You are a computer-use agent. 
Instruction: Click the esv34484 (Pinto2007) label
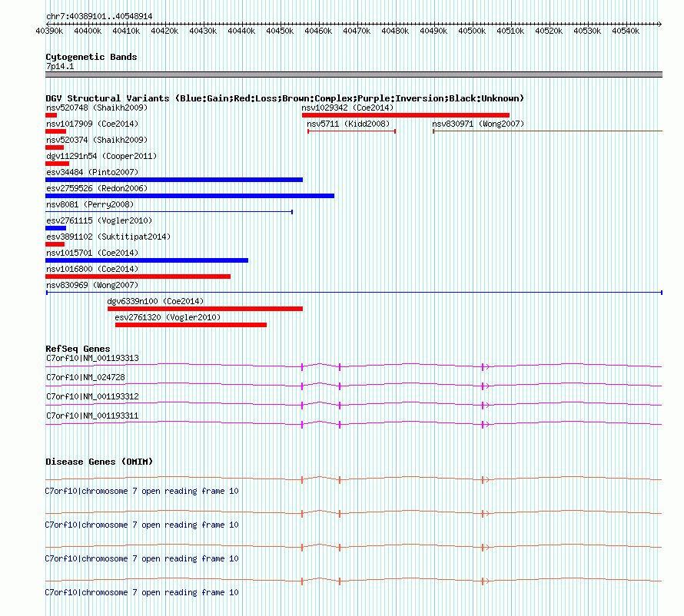pyautogui.click(x=92, y=172)
